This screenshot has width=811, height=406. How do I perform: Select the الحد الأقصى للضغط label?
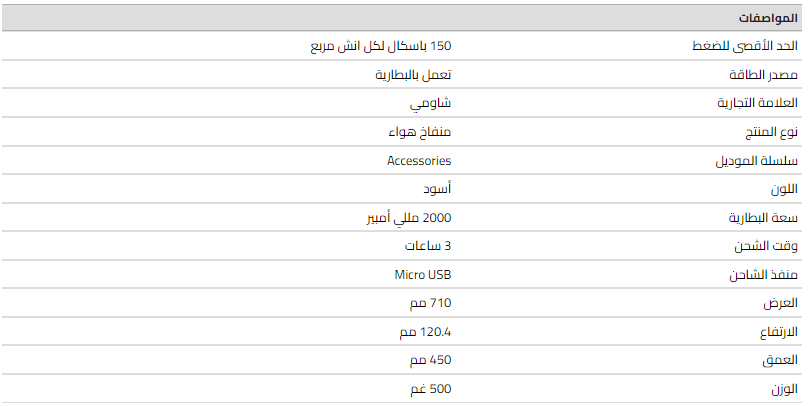[x=746, y=47]
